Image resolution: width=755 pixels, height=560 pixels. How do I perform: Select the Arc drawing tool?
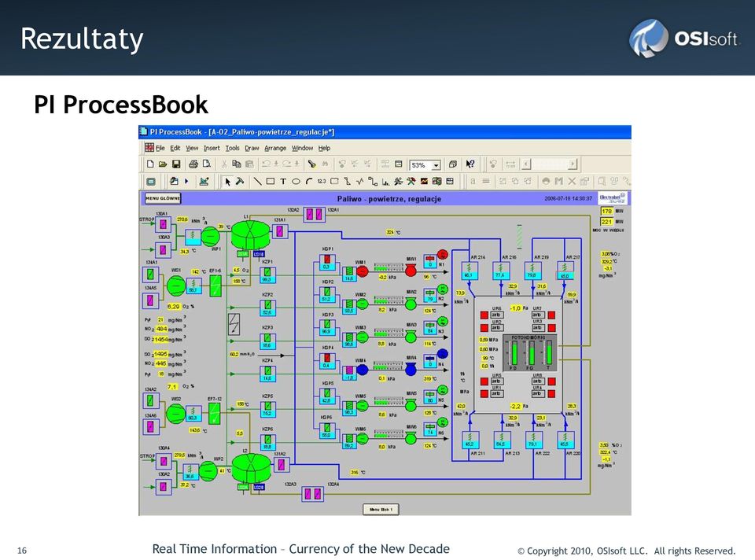(x=308, y=182)
